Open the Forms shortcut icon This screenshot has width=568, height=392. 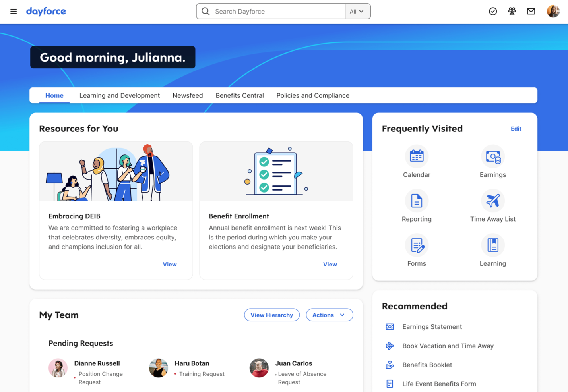(x=416, y=245)
